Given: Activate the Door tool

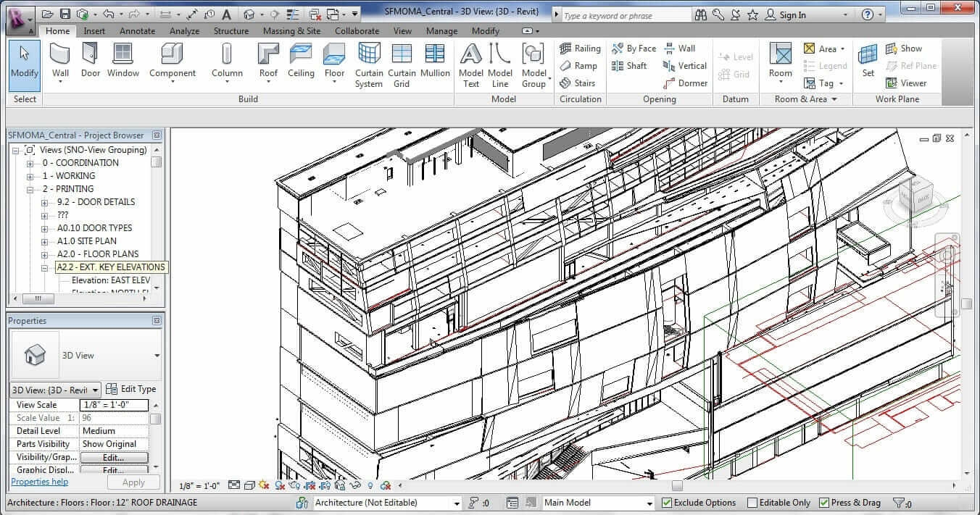Looking at the screenshot, I should pos(90,62).
